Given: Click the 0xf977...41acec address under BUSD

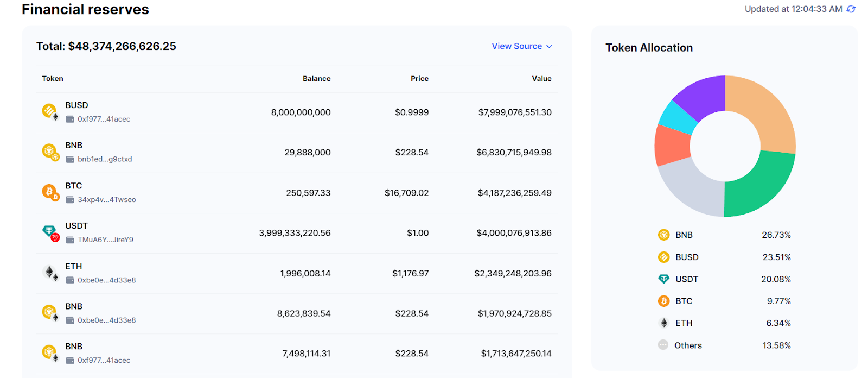Looking at the screenshot, I should [x=104, y=119].
